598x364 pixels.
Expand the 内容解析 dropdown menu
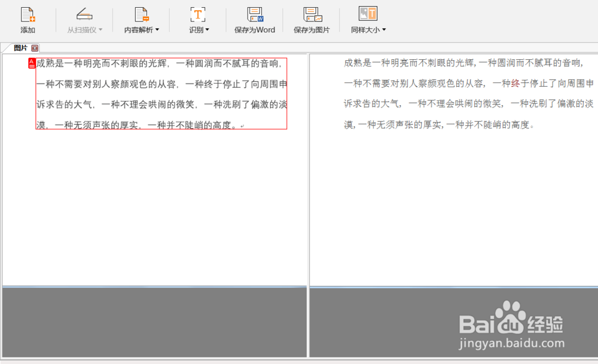pos(157,29)
